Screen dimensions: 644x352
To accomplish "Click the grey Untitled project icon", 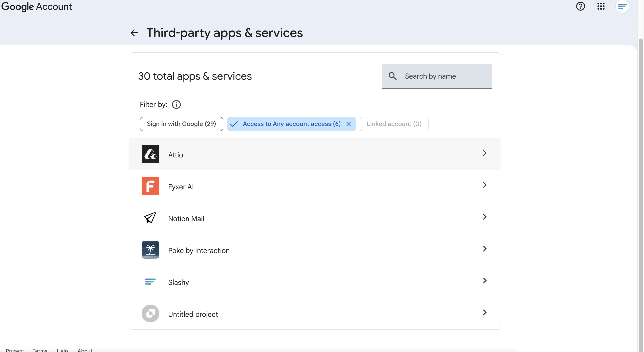I will coord(150,313).
